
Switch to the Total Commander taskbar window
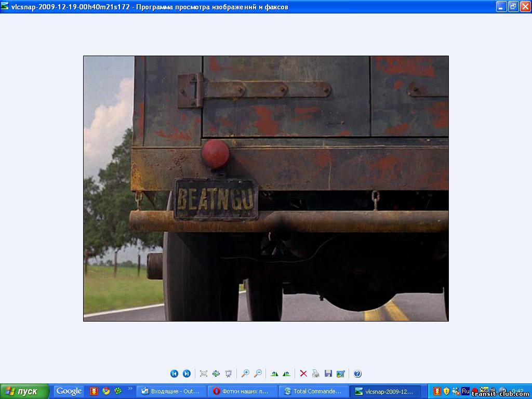(313, 391)
